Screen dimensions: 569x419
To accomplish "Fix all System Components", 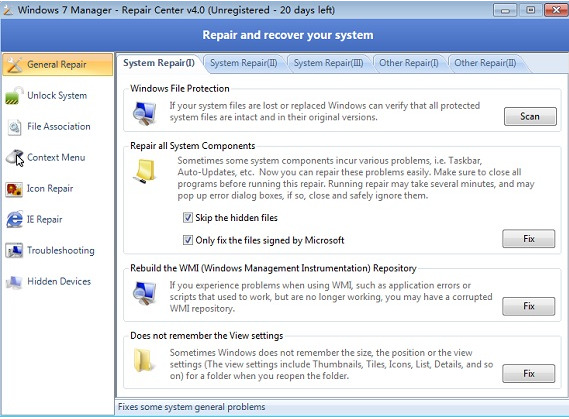I will pyautogui.click(x=528, y=239).
